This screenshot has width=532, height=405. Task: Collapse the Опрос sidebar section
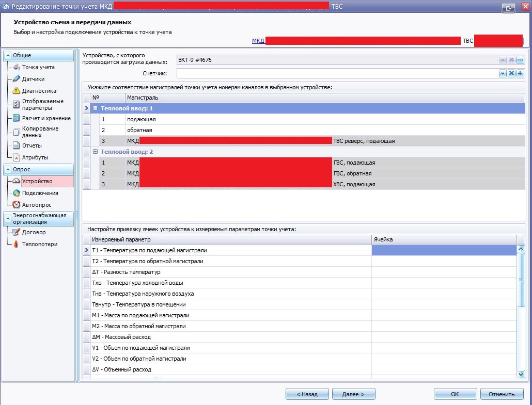pos(8,169)
